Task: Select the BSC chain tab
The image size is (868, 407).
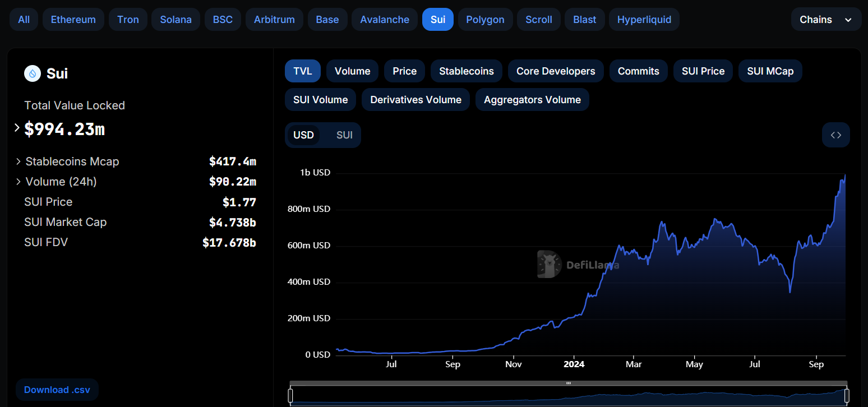Action: tap(223, 20)
